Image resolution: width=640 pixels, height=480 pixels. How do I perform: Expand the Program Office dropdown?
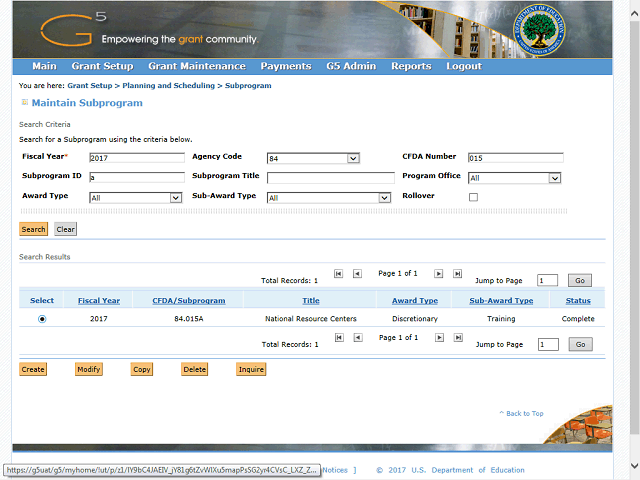click(554, 178)
